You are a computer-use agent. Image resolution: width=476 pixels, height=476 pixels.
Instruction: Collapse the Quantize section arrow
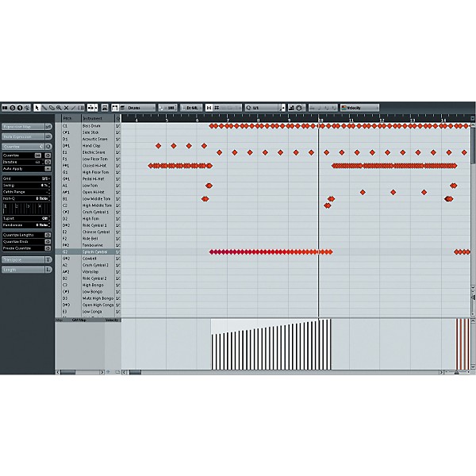(41, 147)
